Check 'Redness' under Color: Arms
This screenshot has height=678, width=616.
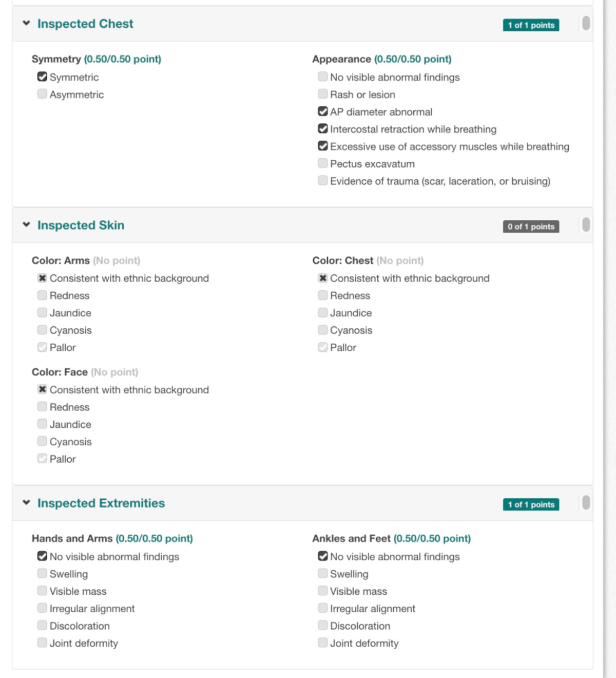(x=42, y=295)
